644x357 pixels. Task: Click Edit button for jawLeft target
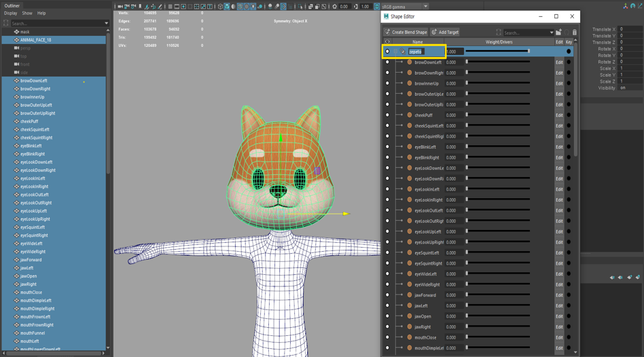[559, 305]
